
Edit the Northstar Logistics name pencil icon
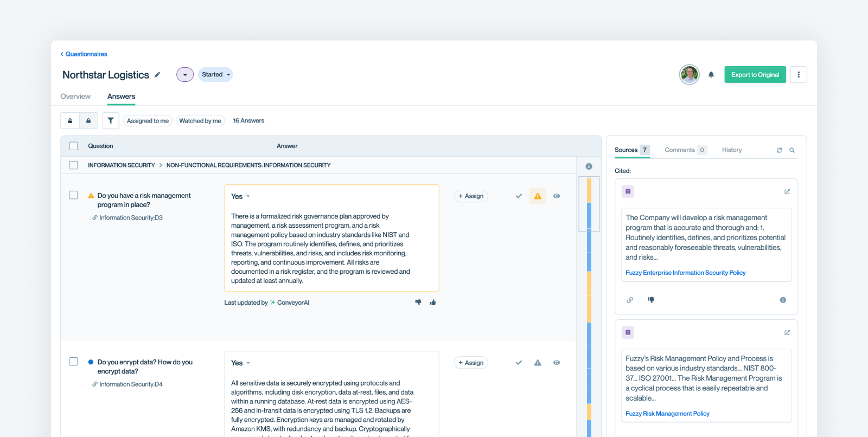(157, 75)
